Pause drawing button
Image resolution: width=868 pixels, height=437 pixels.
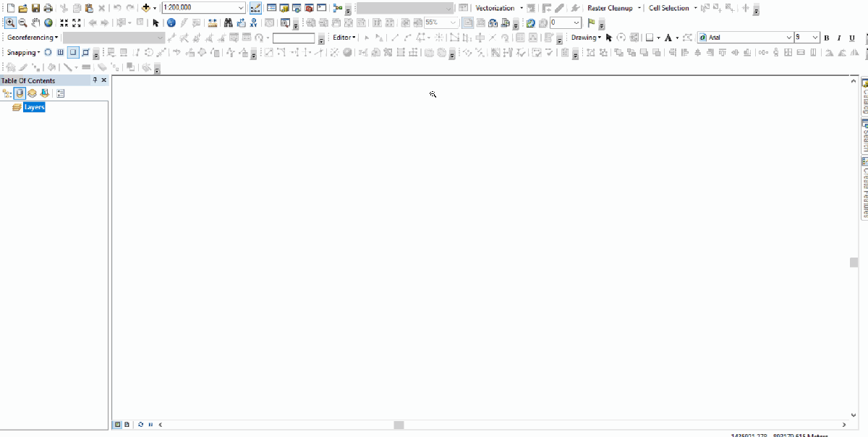pos(150,425)
